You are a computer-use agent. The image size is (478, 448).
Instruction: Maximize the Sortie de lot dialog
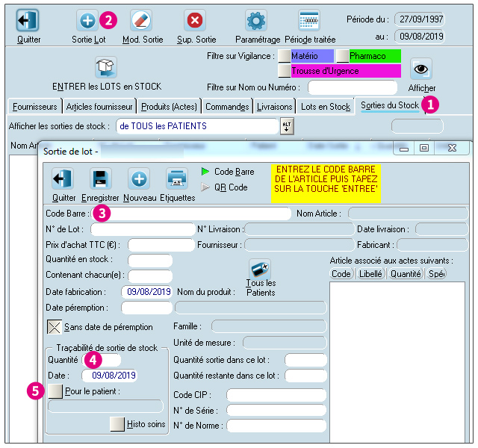point(423,148)
